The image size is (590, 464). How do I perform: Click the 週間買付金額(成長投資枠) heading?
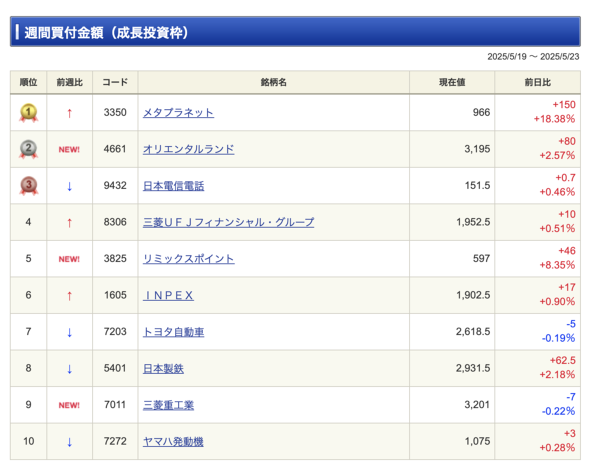[x=106, y=32]
